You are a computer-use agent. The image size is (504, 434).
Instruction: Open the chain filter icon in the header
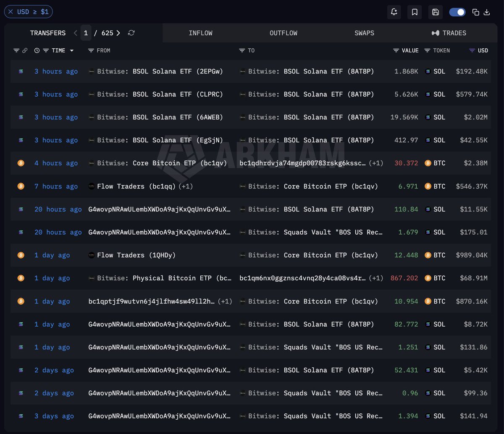click(16, 50)
